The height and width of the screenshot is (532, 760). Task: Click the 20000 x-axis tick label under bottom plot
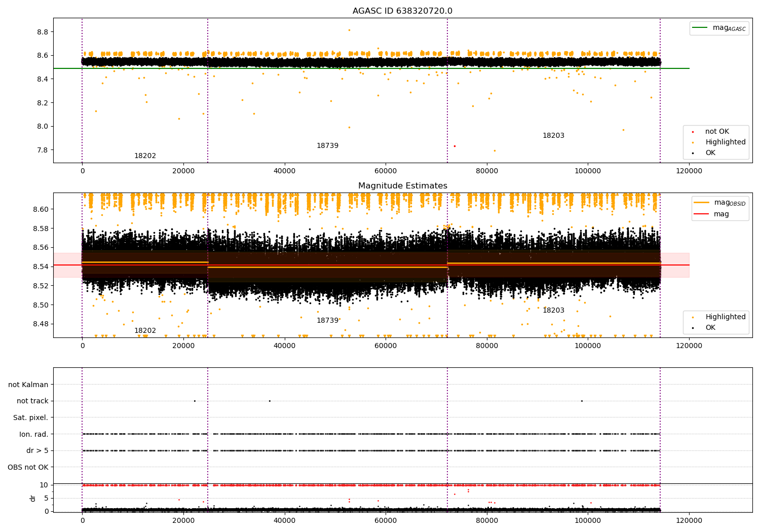[x=183, y=520]
